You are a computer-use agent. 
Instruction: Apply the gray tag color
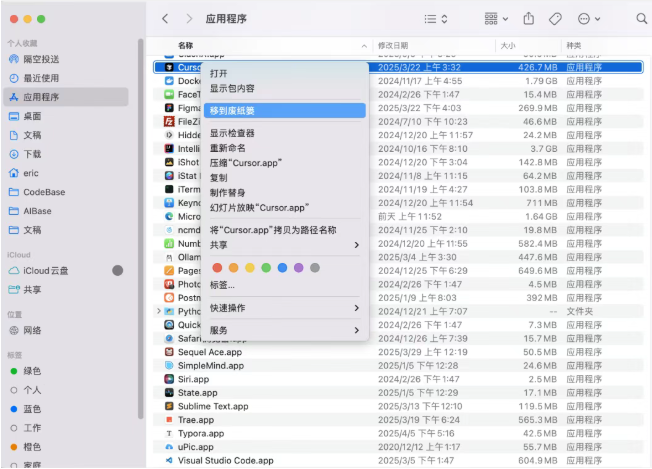pos(315,268)
